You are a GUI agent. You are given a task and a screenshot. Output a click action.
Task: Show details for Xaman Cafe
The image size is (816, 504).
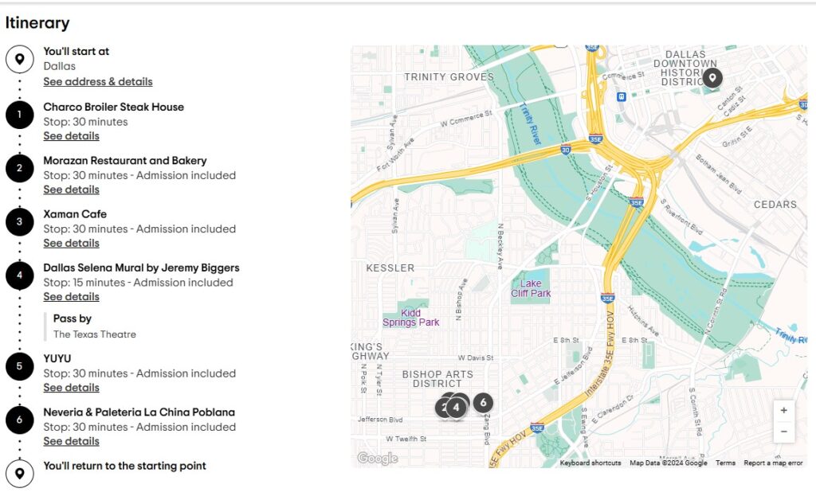[71, 243]
